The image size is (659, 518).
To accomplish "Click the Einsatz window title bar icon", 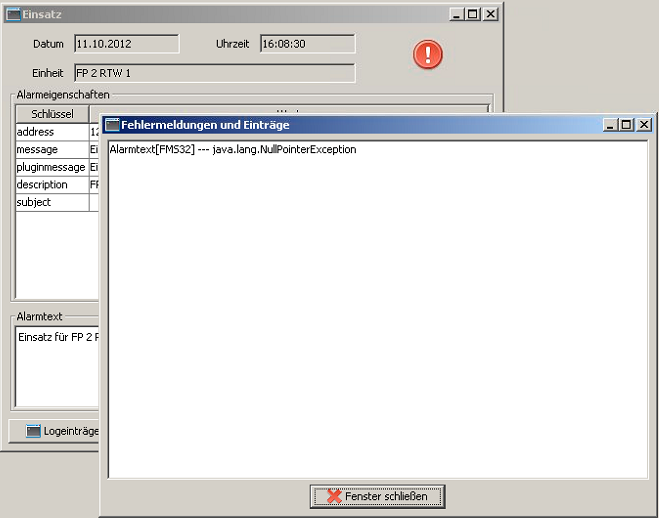I will point(13,14).
